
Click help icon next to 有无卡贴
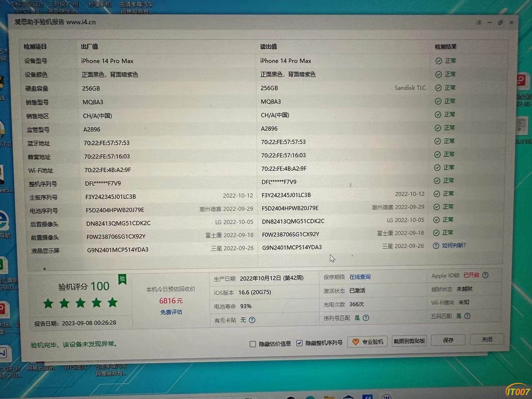pyautogui.click(x=252, y=320)
